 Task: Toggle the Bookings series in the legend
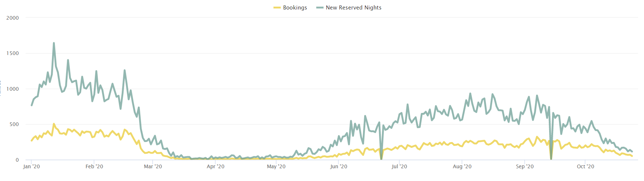[x=290, y=8]
